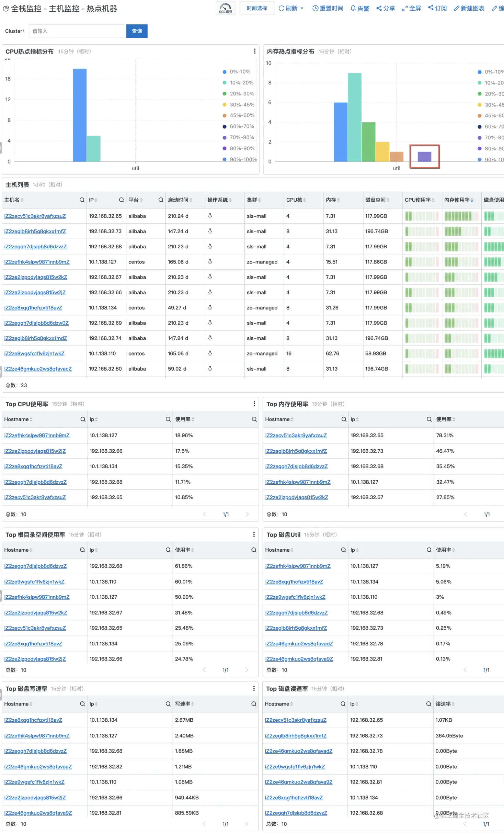The width and height of the screenshot is (504, 834).
Task: Search Hostname in Top 内存使用率 table
Action: click(x=344, y=419)
